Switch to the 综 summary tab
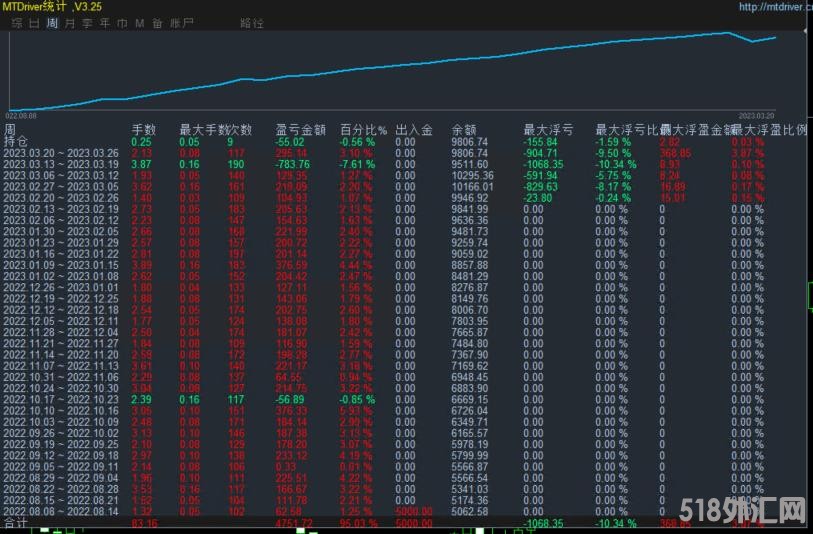The height and width of the screenshot is (534, 813). pos(17,22)
